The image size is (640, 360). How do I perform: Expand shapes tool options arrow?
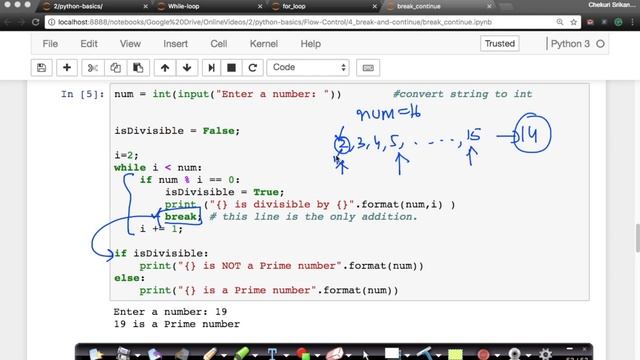pyautogui.click(x=317, y=356)
